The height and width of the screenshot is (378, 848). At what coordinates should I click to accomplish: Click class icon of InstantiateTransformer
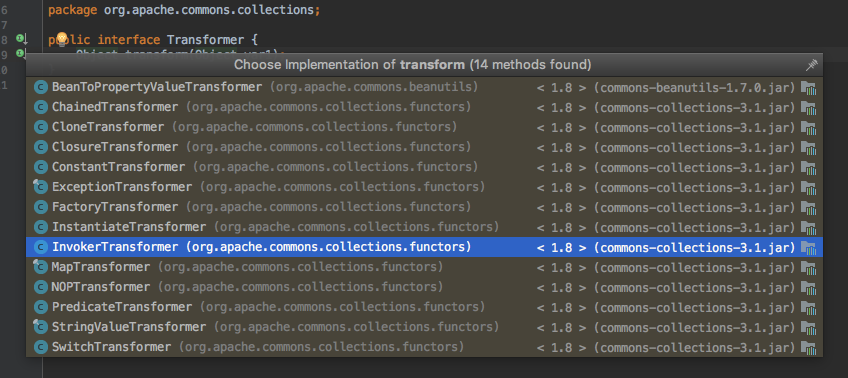[41, 227]
